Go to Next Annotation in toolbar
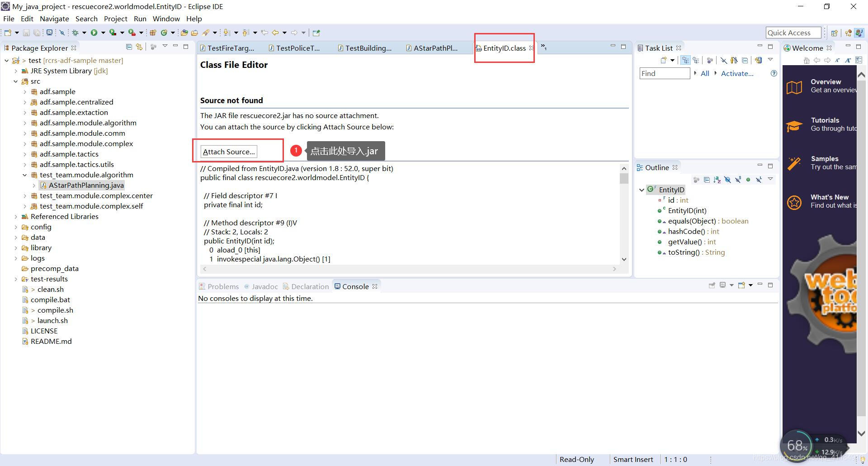 (x=227, y=33)
